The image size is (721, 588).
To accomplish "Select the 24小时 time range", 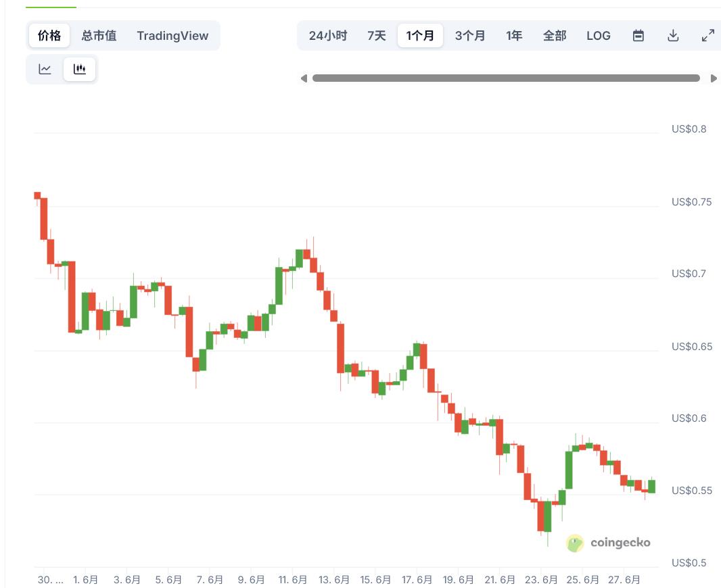I will (328, 36).
